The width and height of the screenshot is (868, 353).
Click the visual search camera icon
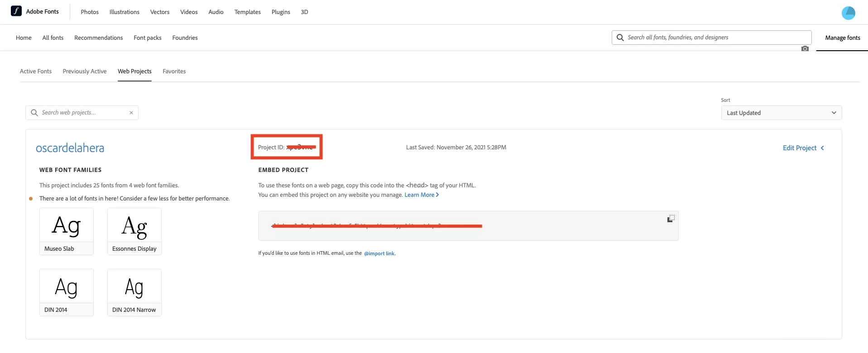click(x=805, y=48)
